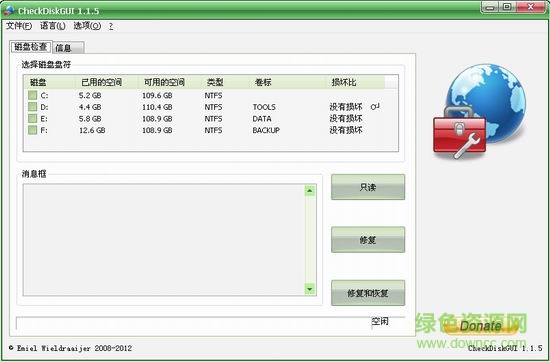Click the 109.6 GB free space value
550x362 pixels.
[x=157, y=95]
